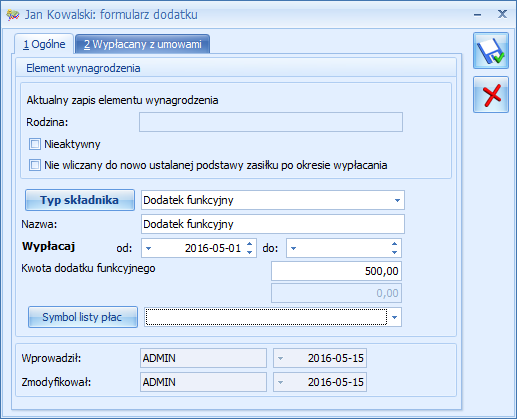Select the Ogólne tab
517x419 pixels.
[x=44, y=44]
